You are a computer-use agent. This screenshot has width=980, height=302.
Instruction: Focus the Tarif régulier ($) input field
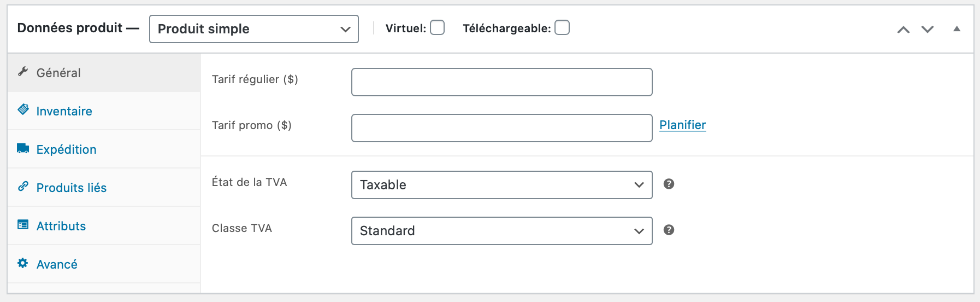click(502, 82)
